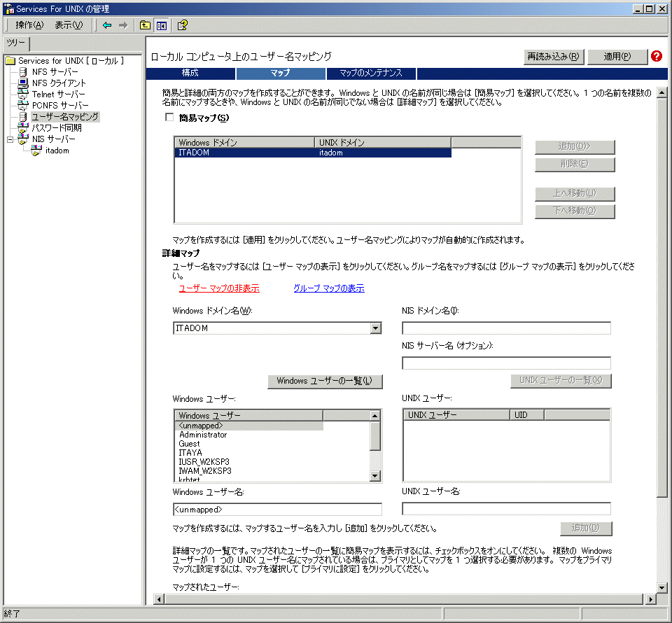
Task: Switch to the マップ tab
Action: 280,73
